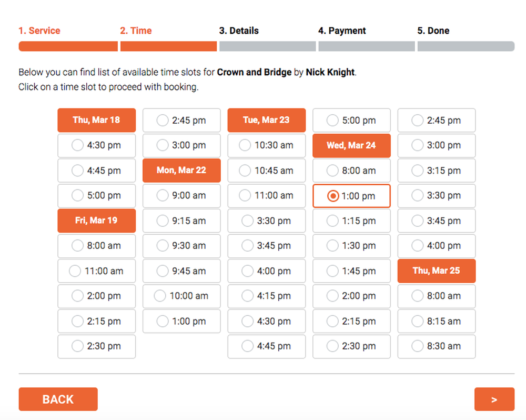Click the 4. Payment progress bar

click(366, 46)
